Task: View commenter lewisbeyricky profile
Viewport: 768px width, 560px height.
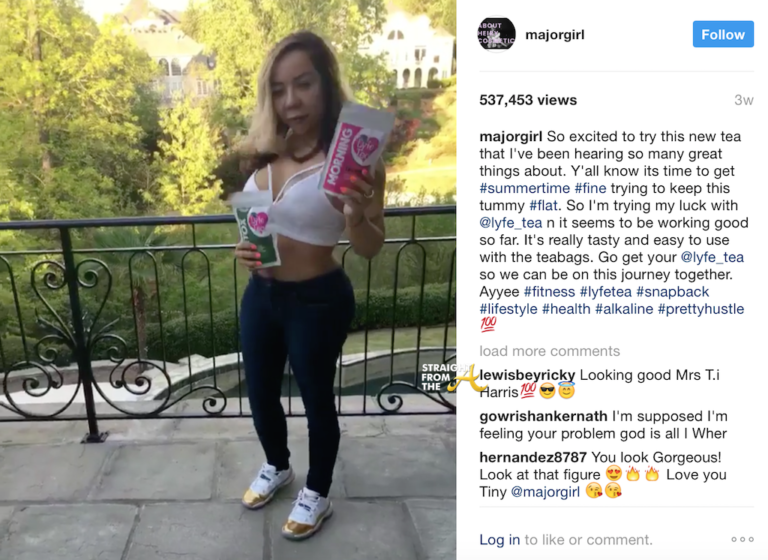Action: (527, 375)
